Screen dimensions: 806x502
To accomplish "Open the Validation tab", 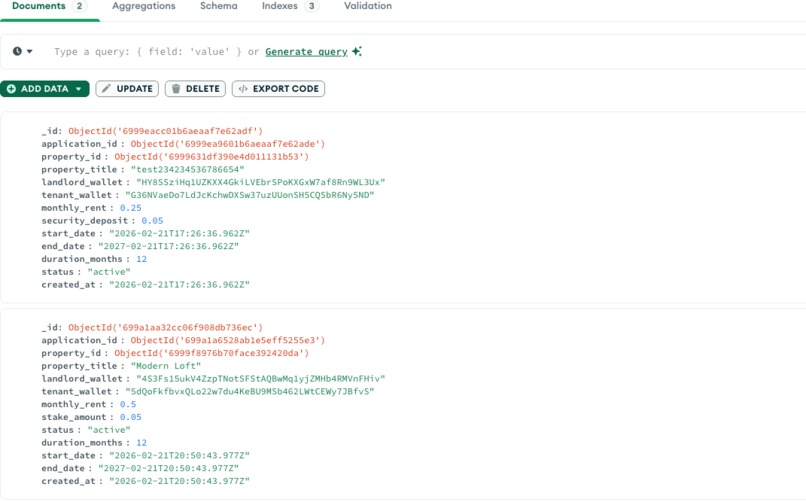I will (x=368, y=6).
